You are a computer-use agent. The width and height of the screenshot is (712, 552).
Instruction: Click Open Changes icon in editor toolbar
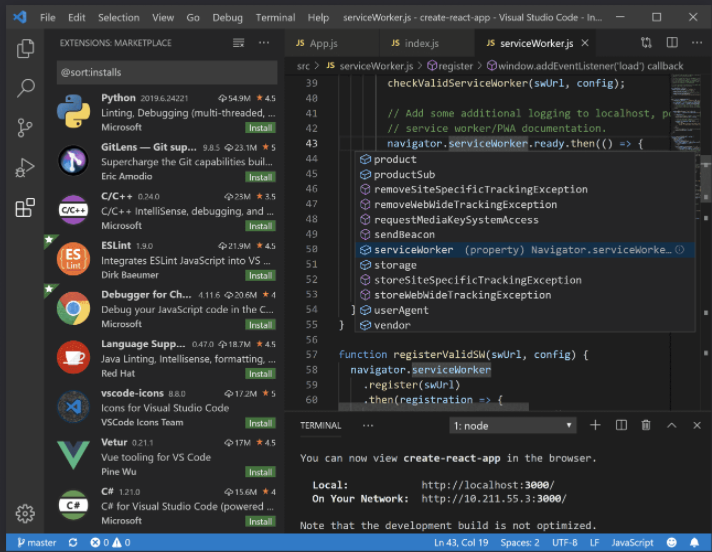tap(646, 43)
